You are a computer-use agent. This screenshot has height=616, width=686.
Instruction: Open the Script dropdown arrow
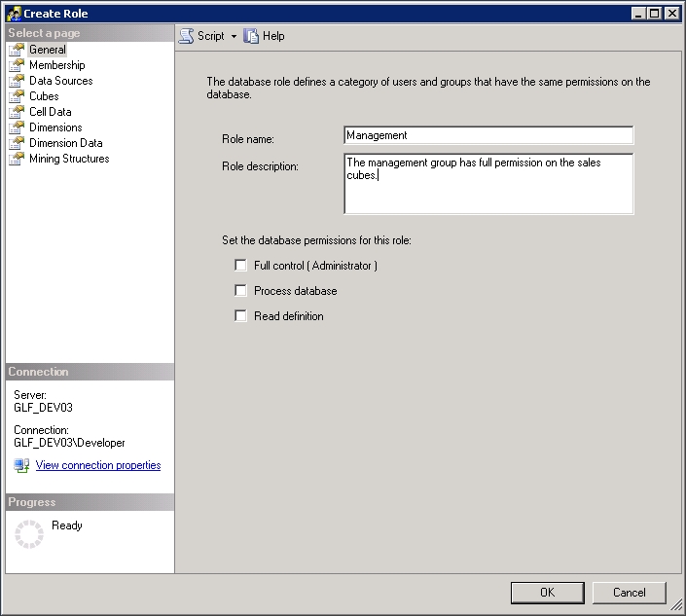click(x=235, y=36)
